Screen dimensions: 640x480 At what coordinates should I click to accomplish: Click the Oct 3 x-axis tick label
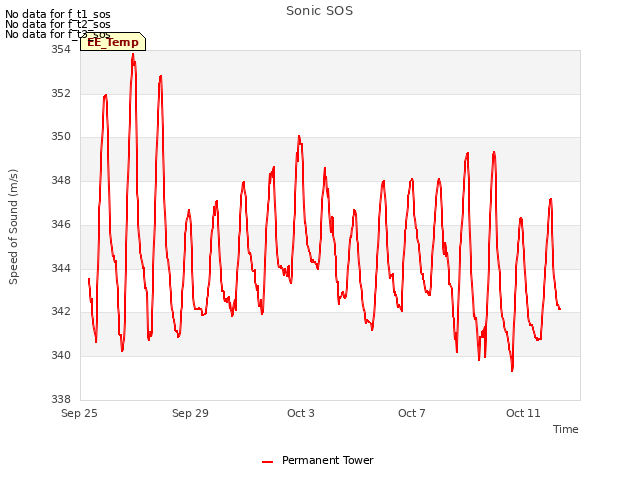tap(301, 413)
